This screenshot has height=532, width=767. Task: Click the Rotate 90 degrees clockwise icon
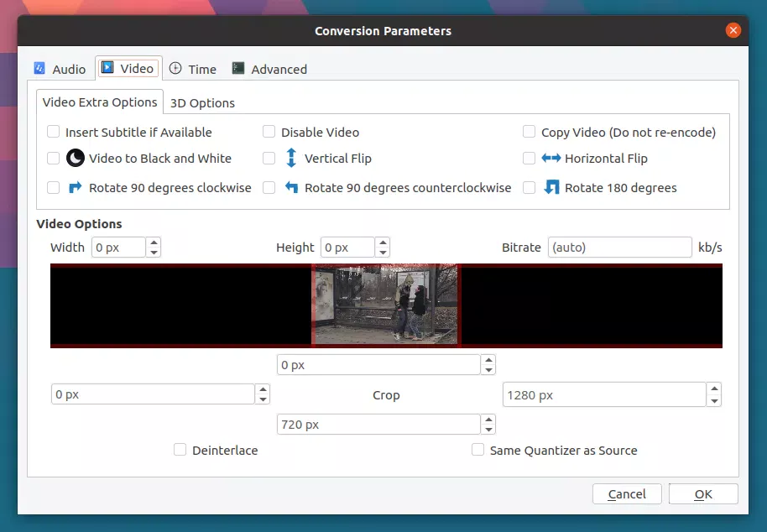click(74, 187)
